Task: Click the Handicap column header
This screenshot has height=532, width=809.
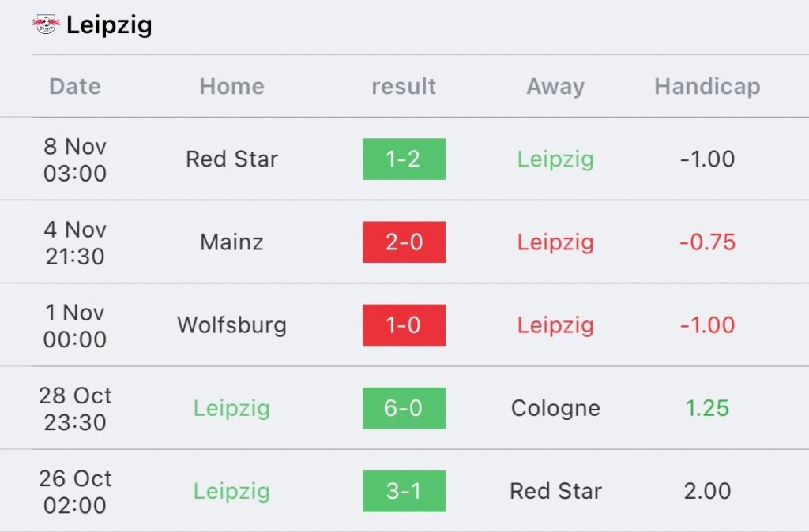Action: pyautogui.click(x=707, y=86)
